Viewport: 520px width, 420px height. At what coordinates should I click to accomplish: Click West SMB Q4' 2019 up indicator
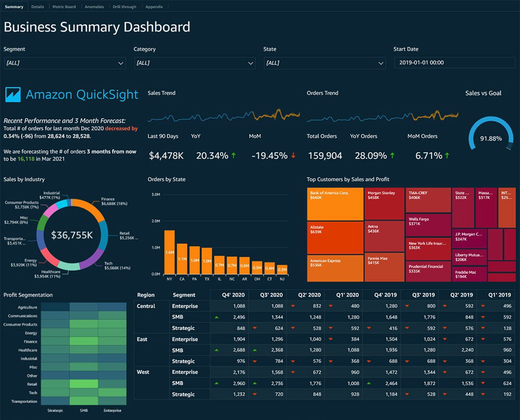click(369, 383)
